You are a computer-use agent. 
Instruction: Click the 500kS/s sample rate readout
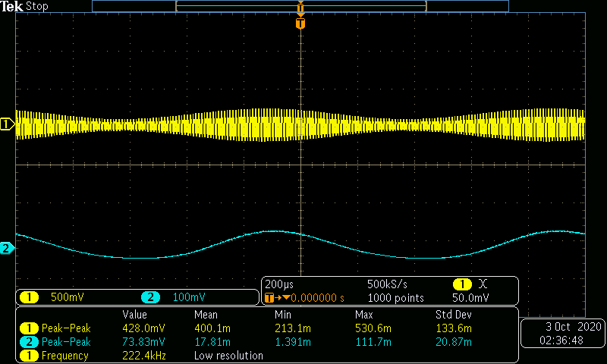tap(387, 284)
